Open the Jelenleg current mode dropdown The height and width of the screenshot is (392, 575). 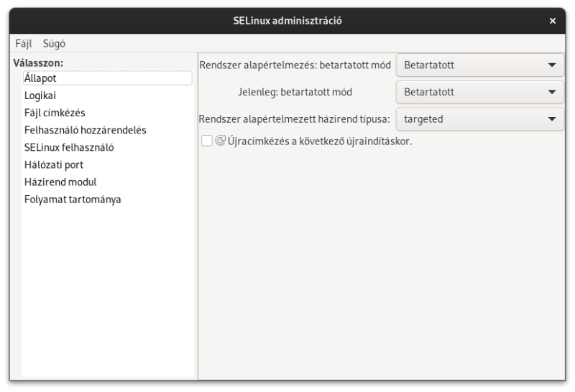click(x=479, y=92)
